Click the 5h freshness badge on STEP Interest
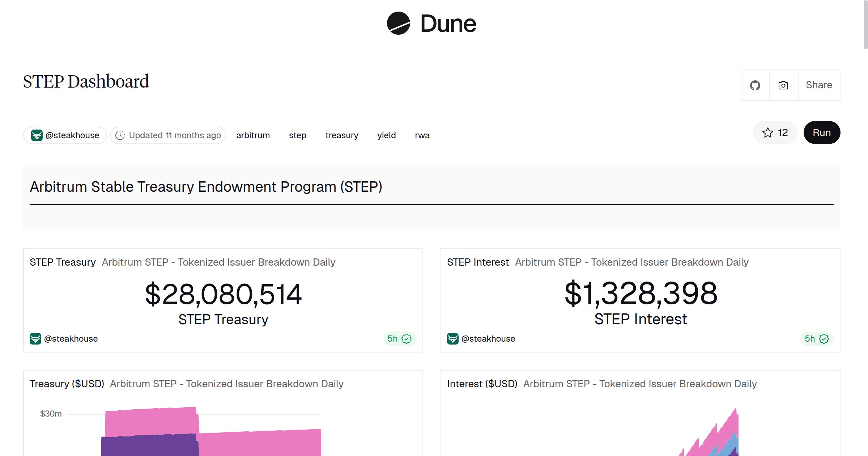The image size is (868, 456). point(809,339)
